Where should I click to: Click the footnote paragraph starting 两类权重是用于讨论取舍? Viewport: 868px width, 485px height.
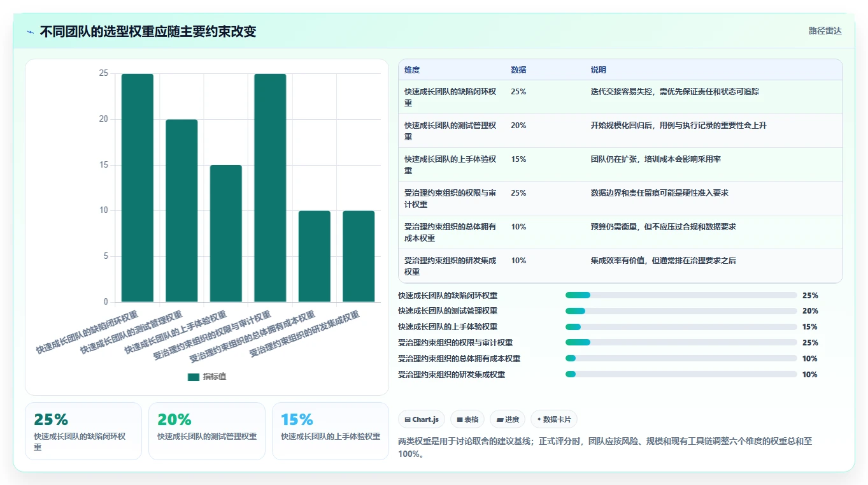[x=605, y=447]
